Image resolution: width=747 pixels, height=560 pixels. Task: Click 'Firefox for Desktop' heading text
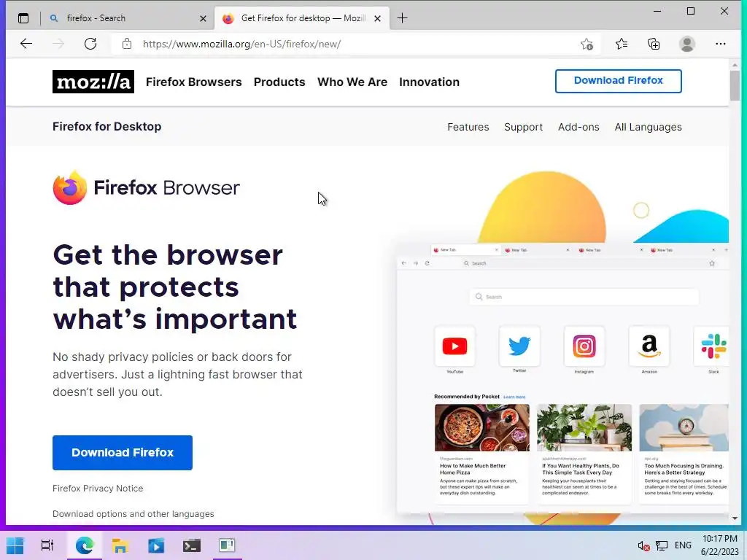[107, 126]
